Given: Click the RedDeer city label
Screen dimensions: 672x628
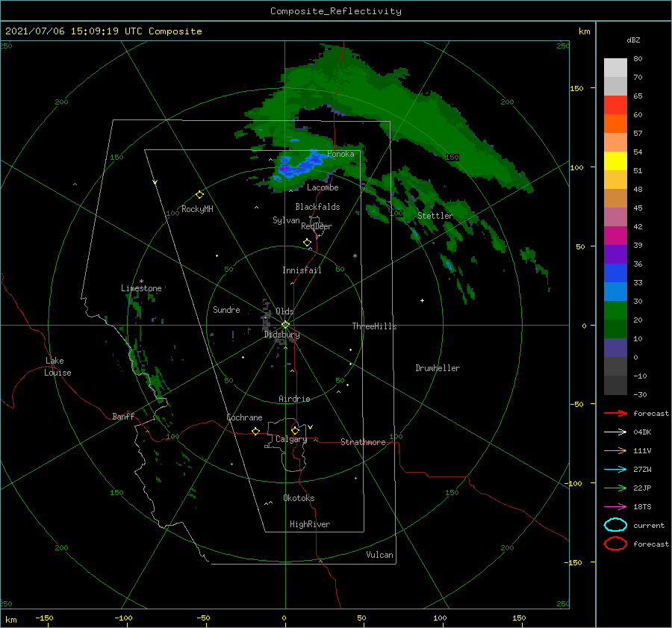Looking at the screenshot, I should 317,226.
